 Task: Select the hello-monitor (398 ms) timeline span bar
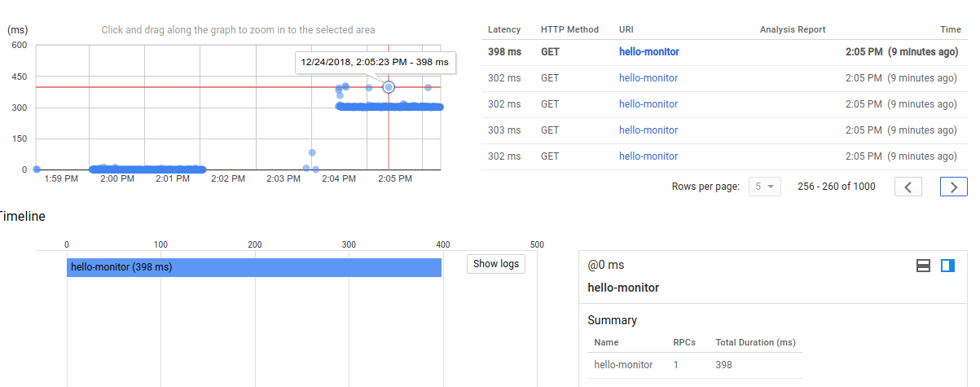click(x=253, y=267)
